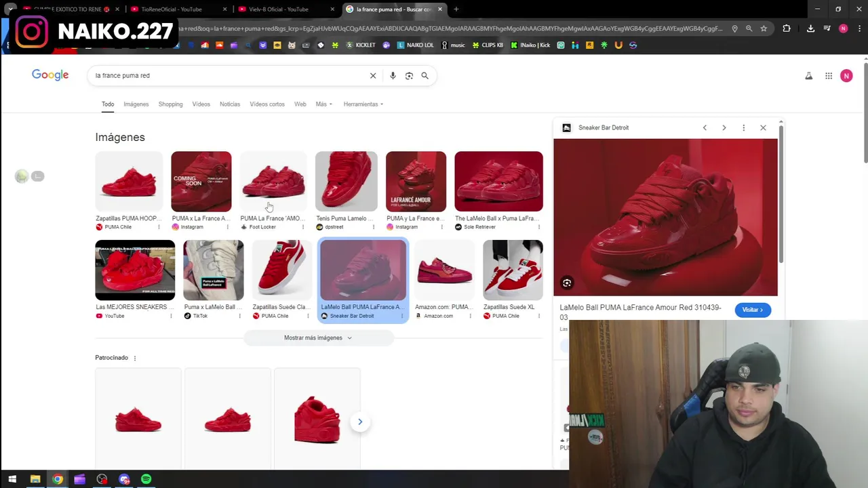This screenshot has height=488, width=868.
Task: Submit search with the magnifier icon
Action: (425, 75)
